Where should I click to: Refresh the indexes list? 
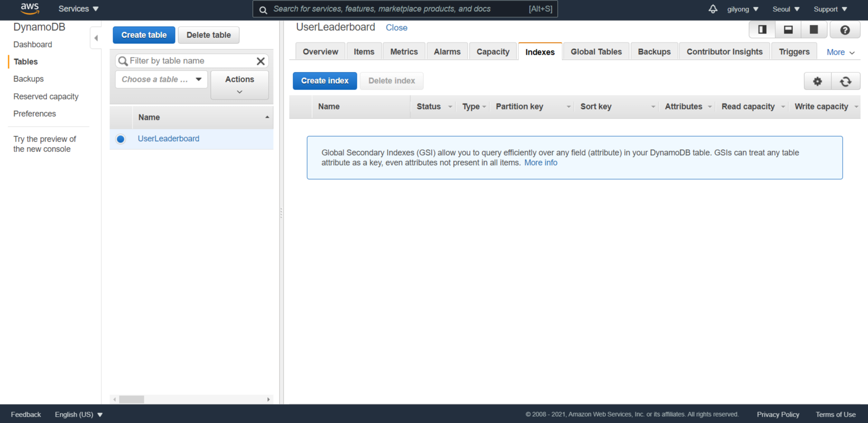(x=845, y=81)
